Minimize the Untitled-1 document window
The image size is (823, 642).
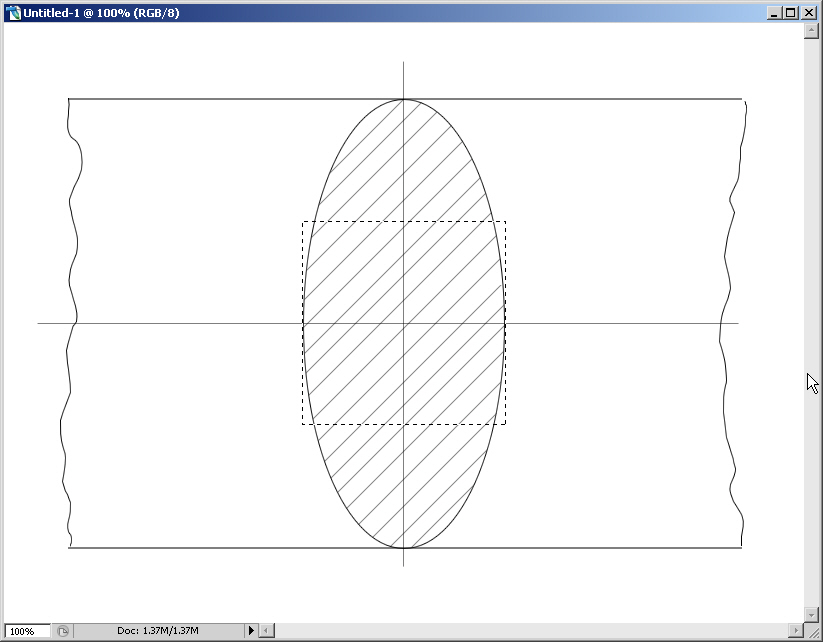[x=773, y=13]
